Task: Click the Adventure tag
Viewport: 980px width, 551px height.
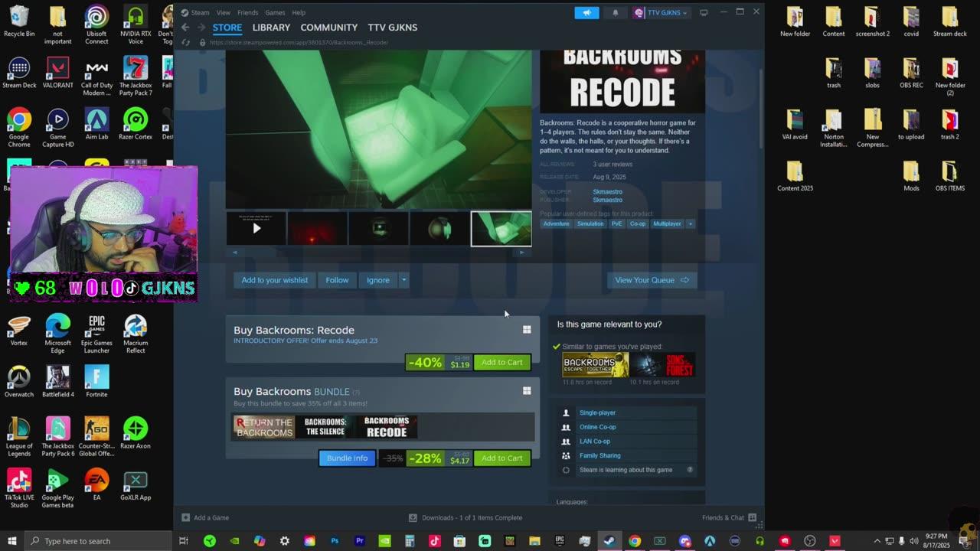Action: point(556,223)
